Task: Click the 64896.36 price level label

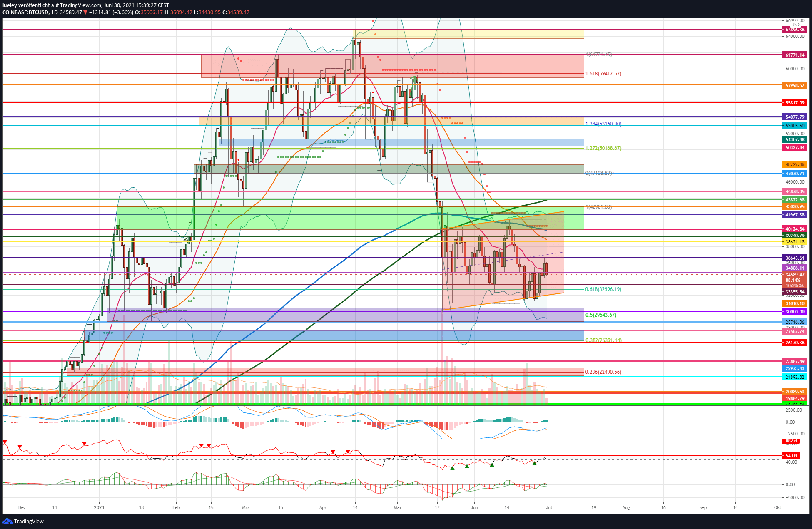Action: (x=795, y=30)
